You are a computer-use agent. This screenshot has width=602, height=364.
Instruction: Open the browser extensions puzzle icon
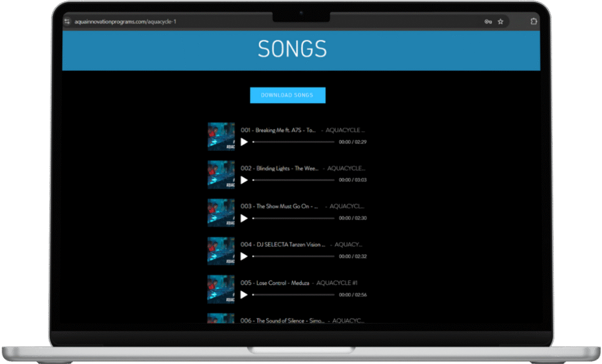click(533, 22)
